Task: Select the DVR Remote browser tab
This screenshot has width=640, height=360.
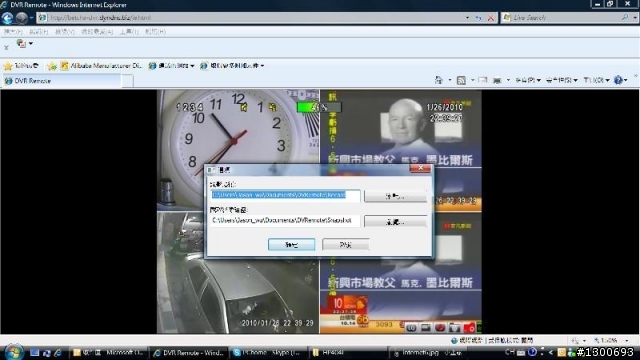Action: (62, 81)
